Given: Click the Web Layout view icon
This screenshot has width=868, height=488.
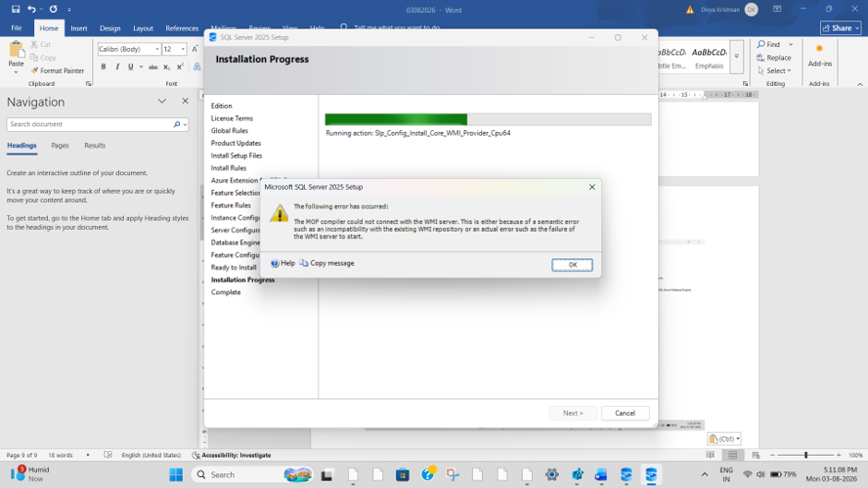Looking at the screenshot, I should (x=755, y=455).
